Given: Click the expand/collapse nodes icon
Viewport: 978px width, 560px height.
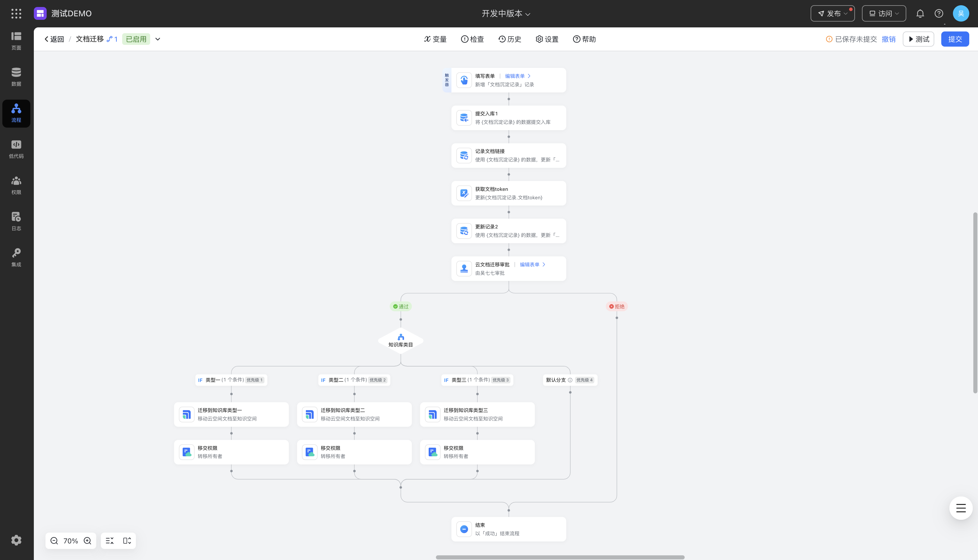Looking at the screenshot, I should [x=127, y=540].
